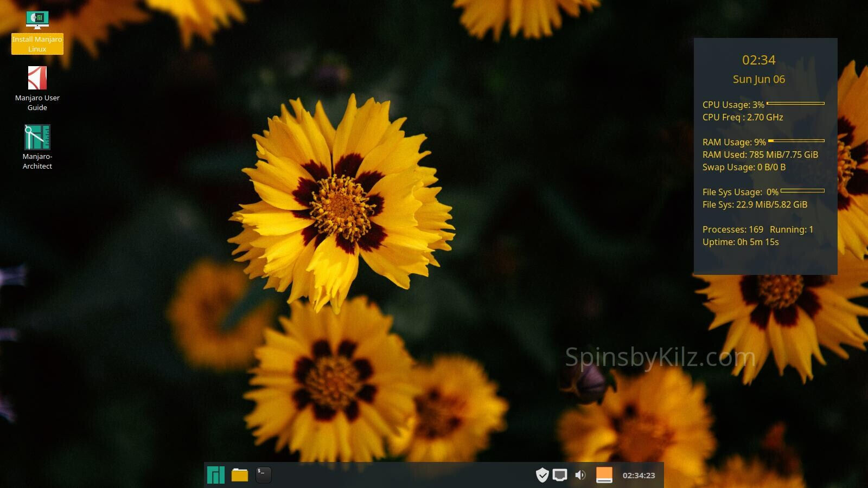868x488 pixels.
Task: Click the large 02:34 widget time
Action: (758, 60)
